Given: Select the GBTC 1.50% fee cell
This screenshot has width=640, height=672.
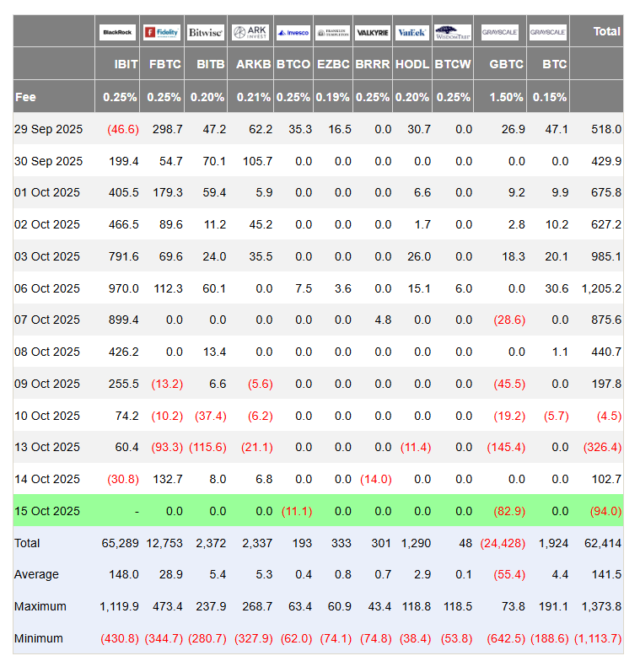Looking at the screenshot, I should click(x=506, y=97).
